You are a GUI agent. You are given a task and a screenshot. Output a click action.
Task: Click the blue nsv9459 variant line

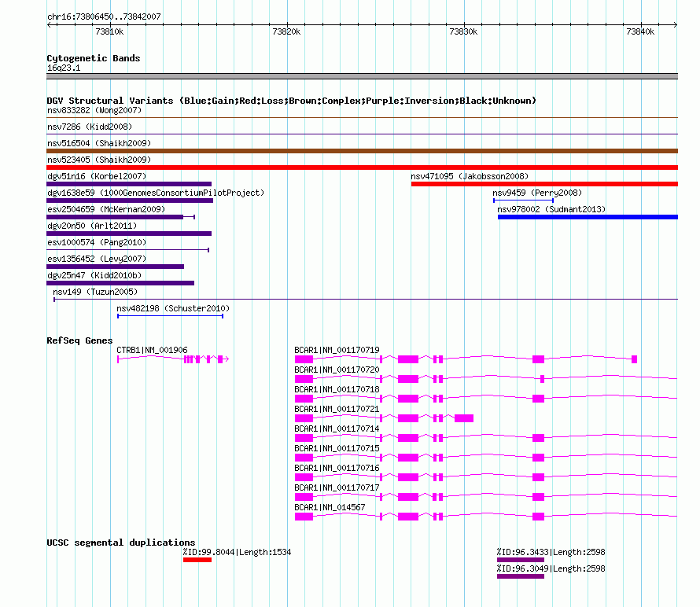click(x=523, y=200)
